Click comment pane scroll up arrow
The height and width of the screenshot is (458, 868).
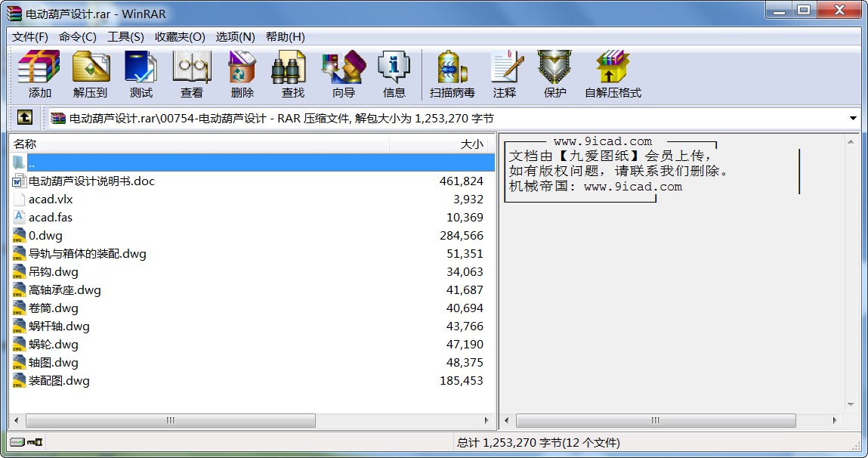tap(851, 142)
